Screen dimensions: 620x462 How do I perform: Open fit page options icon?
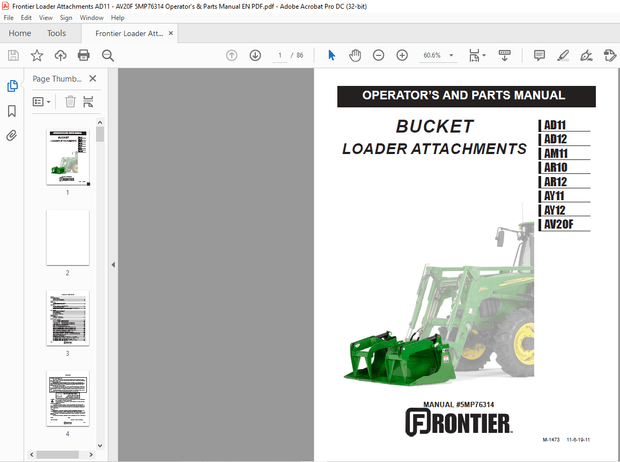pyautogui.click(x=477, y=55)
